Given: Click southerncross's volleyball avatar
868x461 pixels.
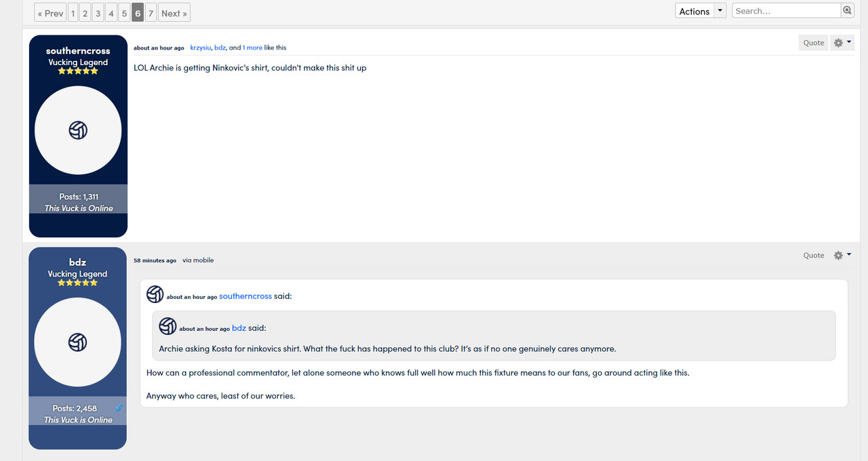Looking at the screenshot, I should [78, 130].
